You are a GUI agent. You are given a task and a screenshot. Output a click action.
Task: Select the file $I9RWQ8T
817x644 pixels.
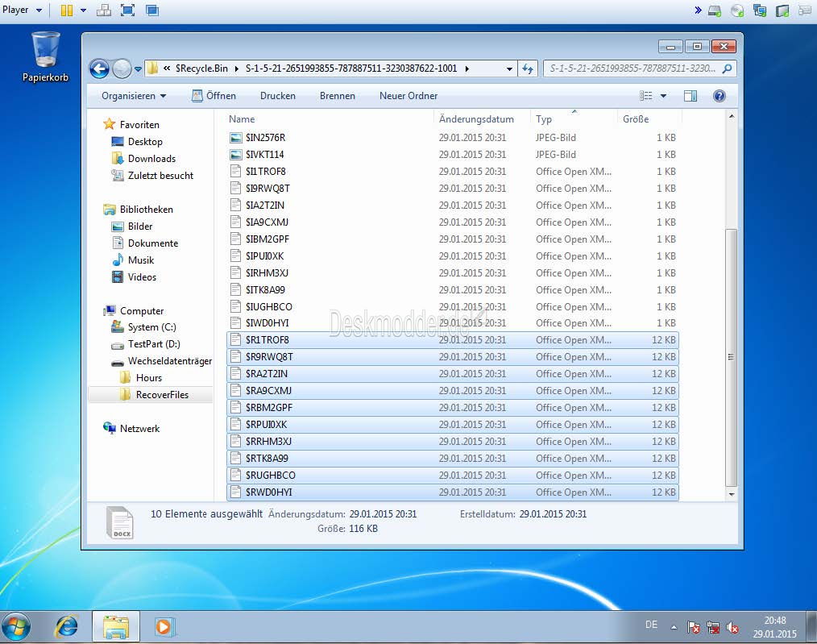tap(452, 189)
